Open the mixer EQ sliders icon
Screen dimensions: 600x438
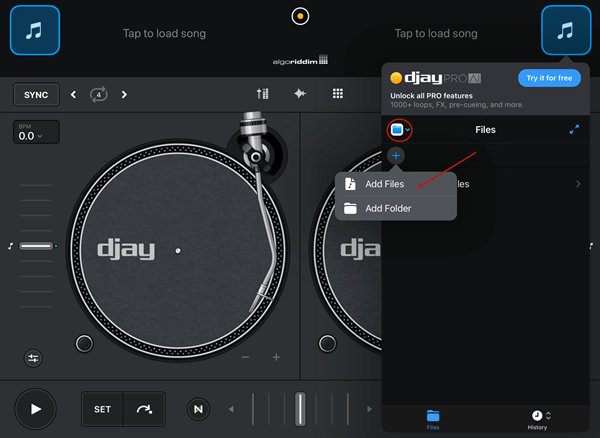263,94
